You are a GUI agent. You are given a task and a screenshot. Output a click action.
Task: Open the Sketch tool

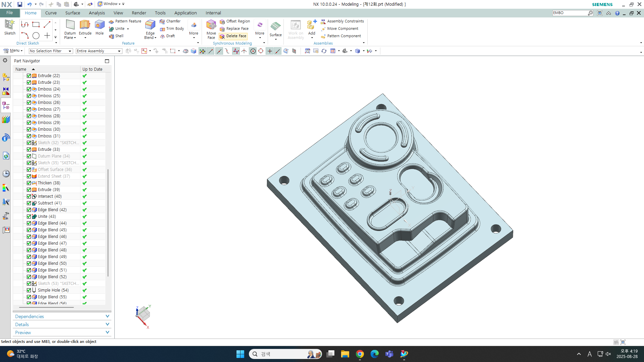click(x=10, y=27)
